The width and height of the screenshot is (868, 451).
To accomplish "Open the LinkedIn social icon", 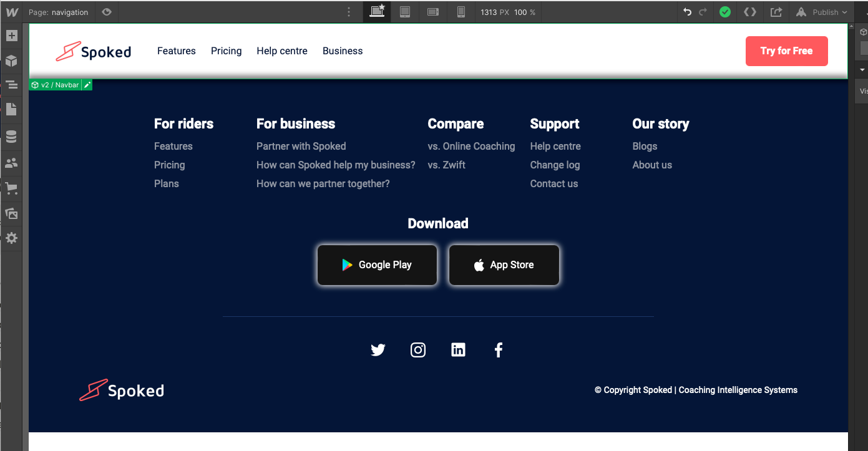I will click(x=458, y=350).
